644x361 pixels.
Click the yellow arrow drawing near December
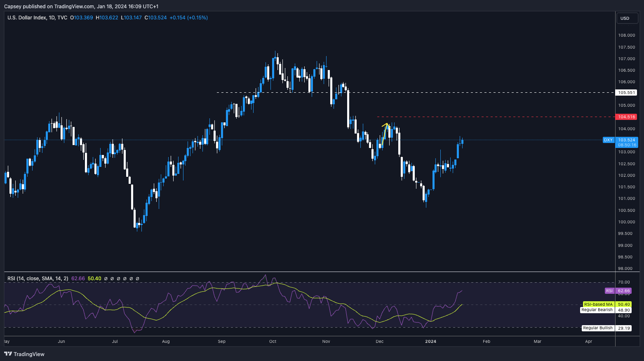coord(385,132)
